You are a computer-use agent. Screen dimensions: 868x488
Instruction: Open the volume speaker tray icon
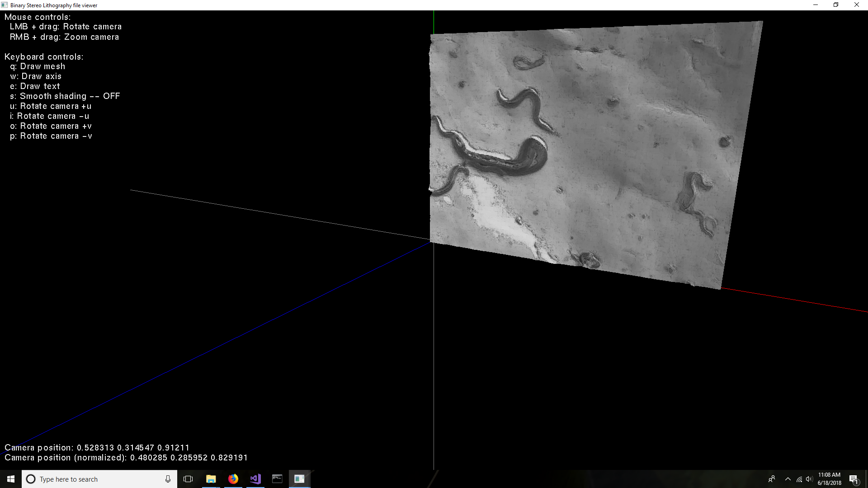coord(809,479)
